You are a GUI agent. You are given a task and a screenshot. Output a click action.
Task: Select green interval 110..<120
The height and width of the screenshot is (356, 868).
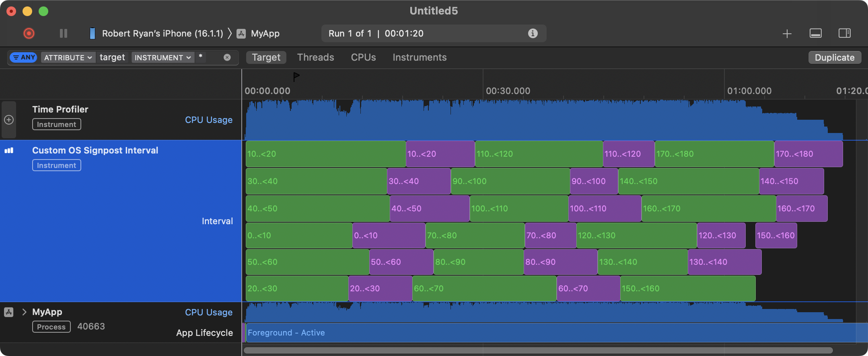tap(539, 154)
